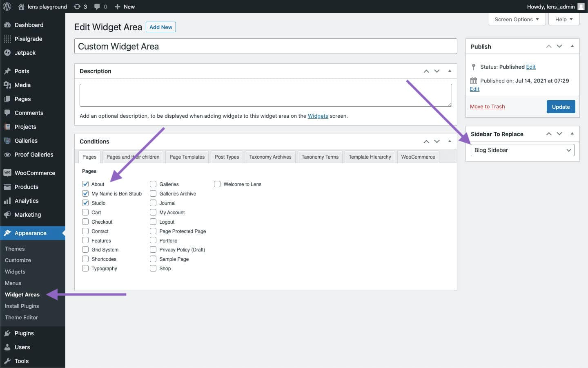
Task: Move the Conditions box down
Action: click(437, 141)
